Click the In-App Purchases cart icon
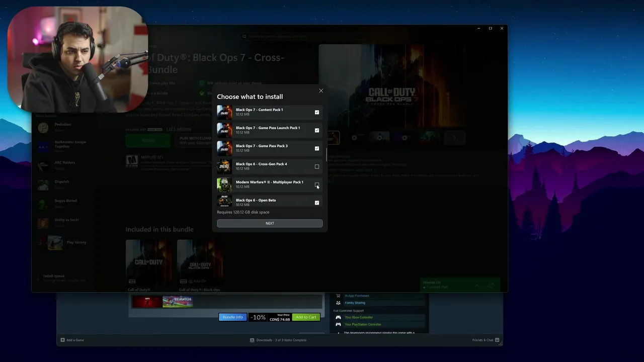This screenshot has height=362, width=644. 338,296
